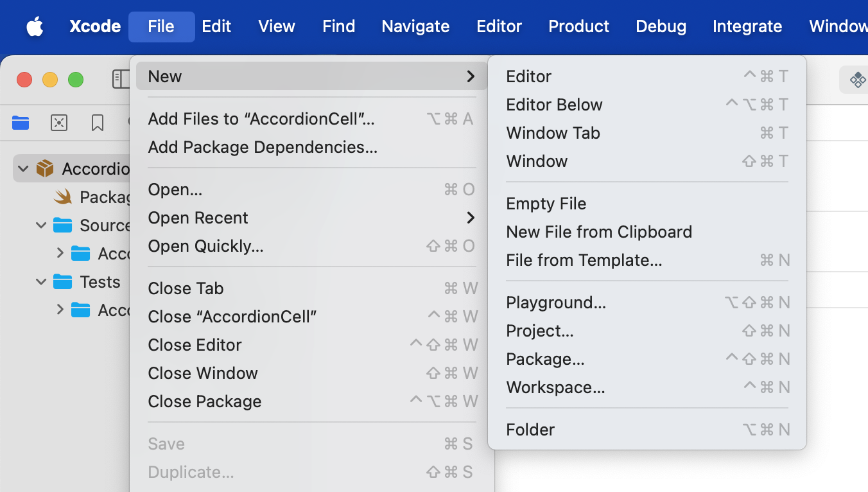Open the Apple menu logo

35,26
